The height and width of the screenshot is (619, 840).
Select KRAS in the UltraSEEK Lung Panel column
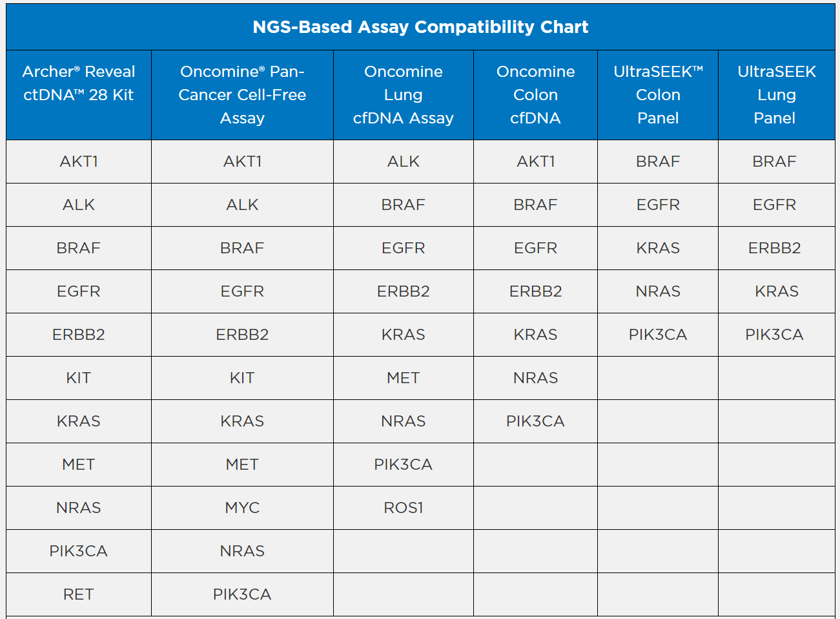coord(776,291)
